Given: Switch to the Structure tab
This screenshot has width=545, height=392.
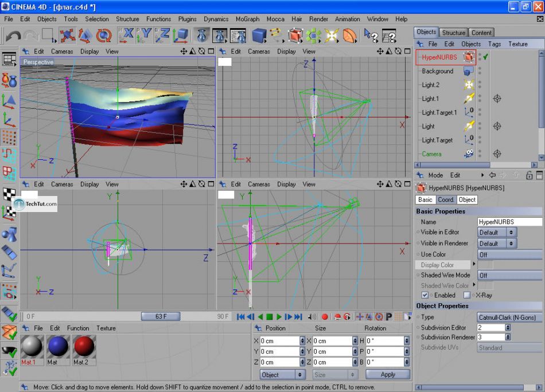Looking at the screenshot, I should point(453,33).
